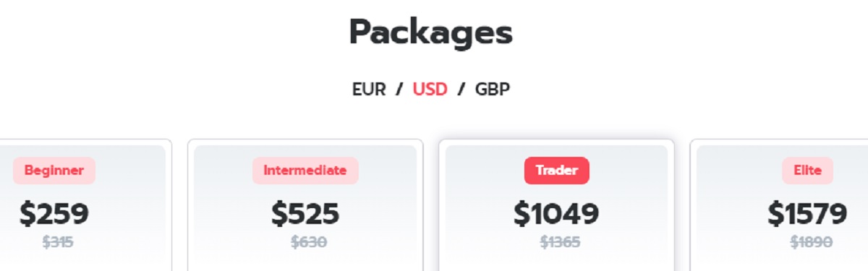Click the crossed-out $1365 price
The image size is (868, 271).
560,243
